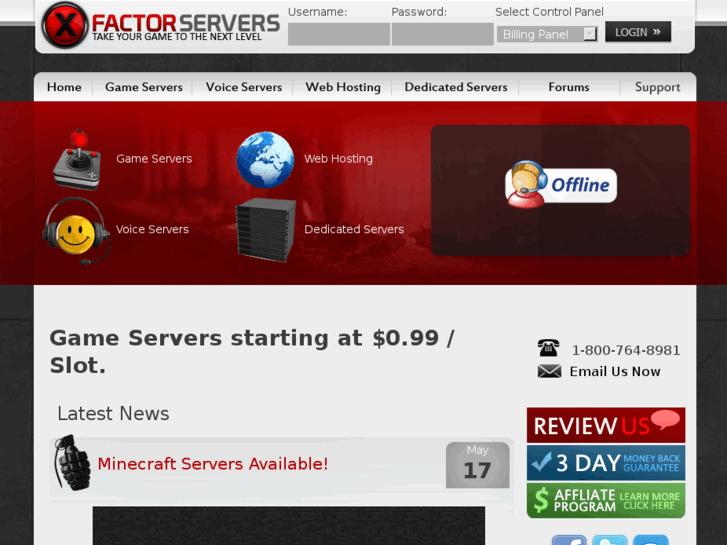Screen dimensions: 727x545
Task: Open the Forums menu item
Action: point(569,87)
